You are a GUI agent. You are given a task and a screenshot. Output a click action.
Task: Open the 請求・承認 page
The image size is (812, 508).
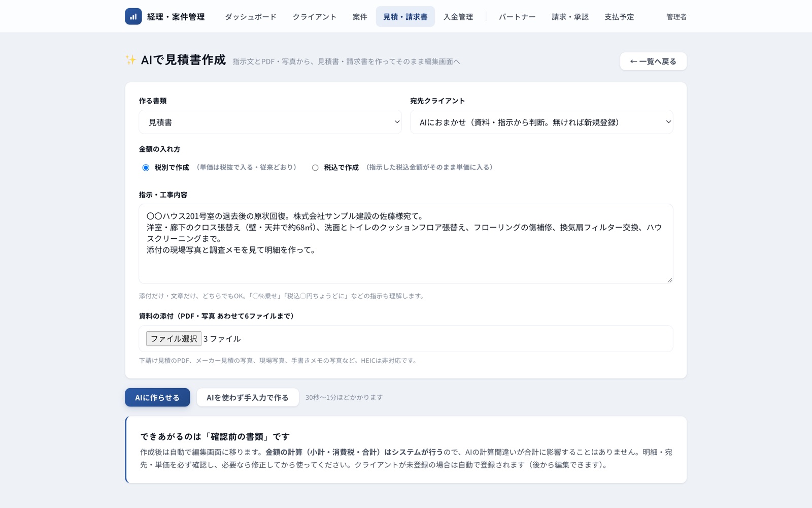(x=570, y=17)
